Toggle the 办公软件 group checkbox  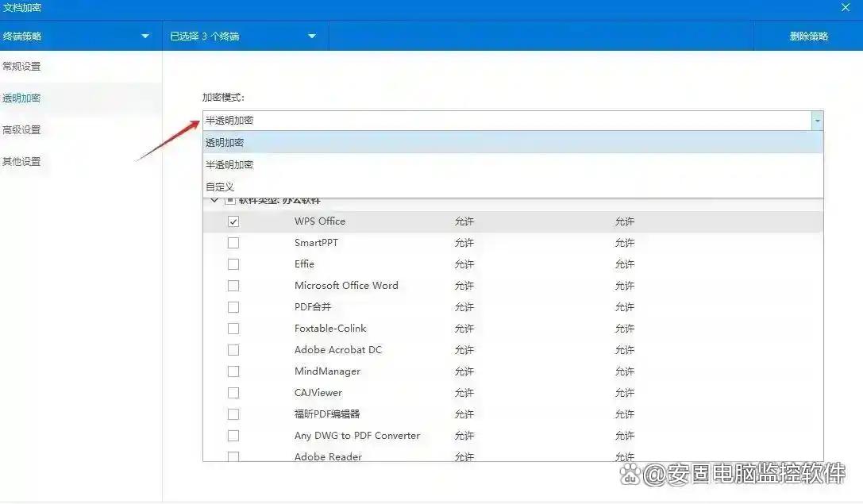pyautogui.click(x=230, y=201)
